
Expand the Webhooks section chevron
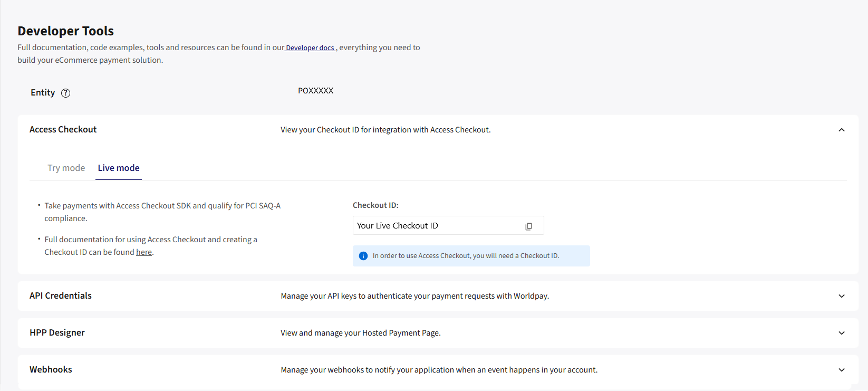[x=842, y=370]
